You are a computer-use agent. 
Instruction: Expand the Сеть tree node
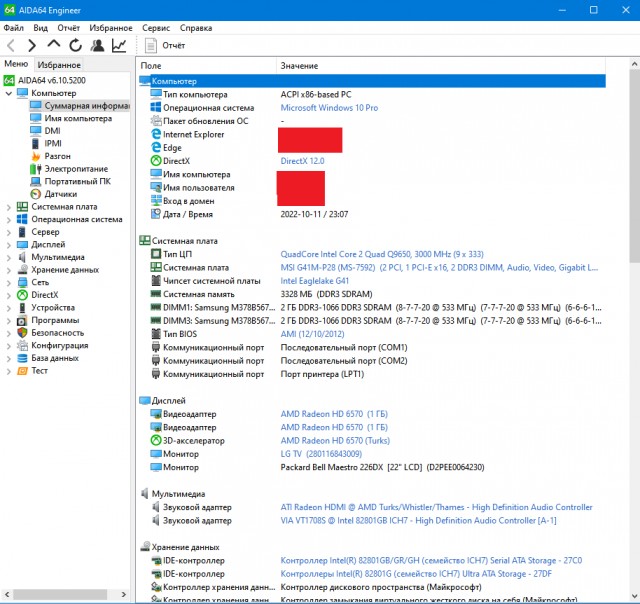(x=9, y=283)
